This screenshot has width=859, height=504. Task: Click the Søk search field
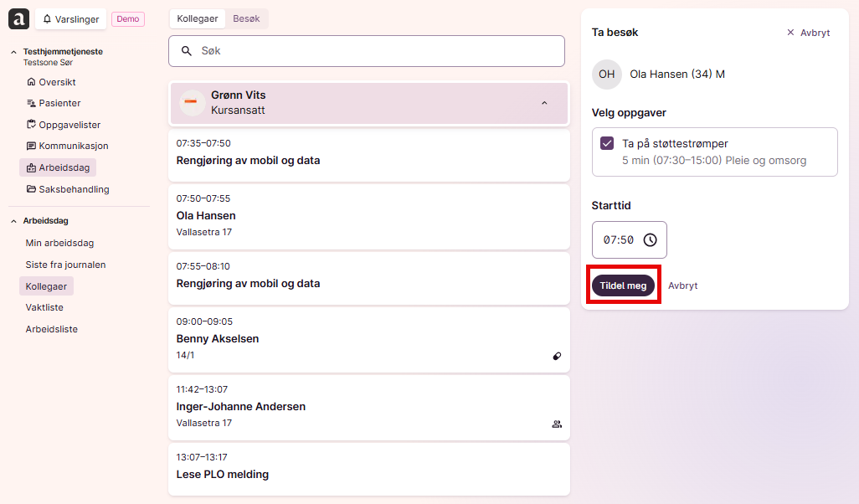tap(367, 51)
